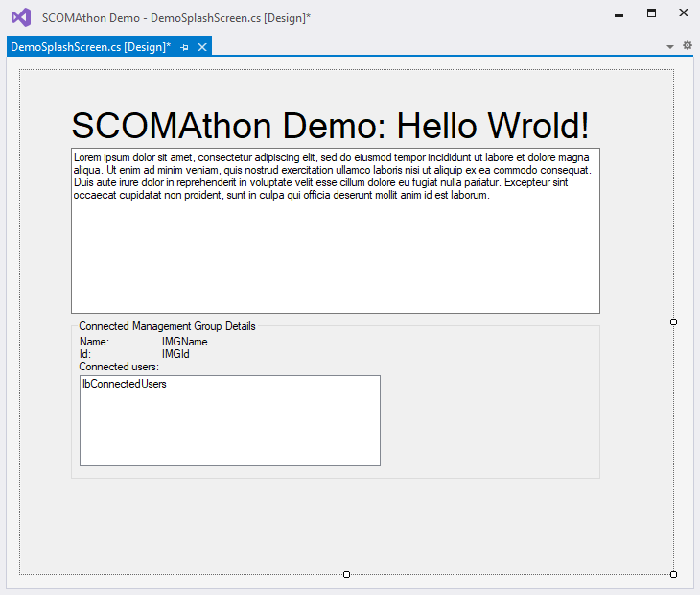Select the DemoSplashScreen.cs [Design] tab
Viewport: 700px width, 595px height.
point(90,47)
